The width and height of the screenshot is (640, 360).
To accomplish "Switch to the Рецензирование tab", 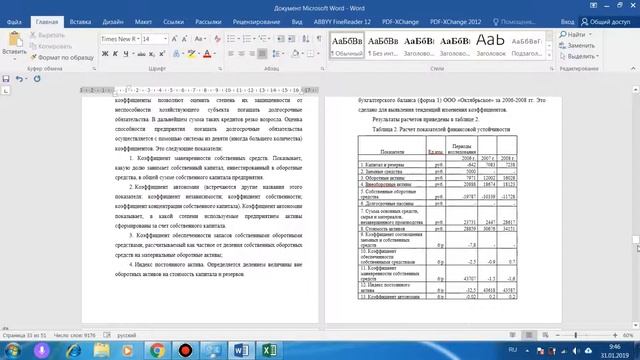I will click(x=256, y=22).
